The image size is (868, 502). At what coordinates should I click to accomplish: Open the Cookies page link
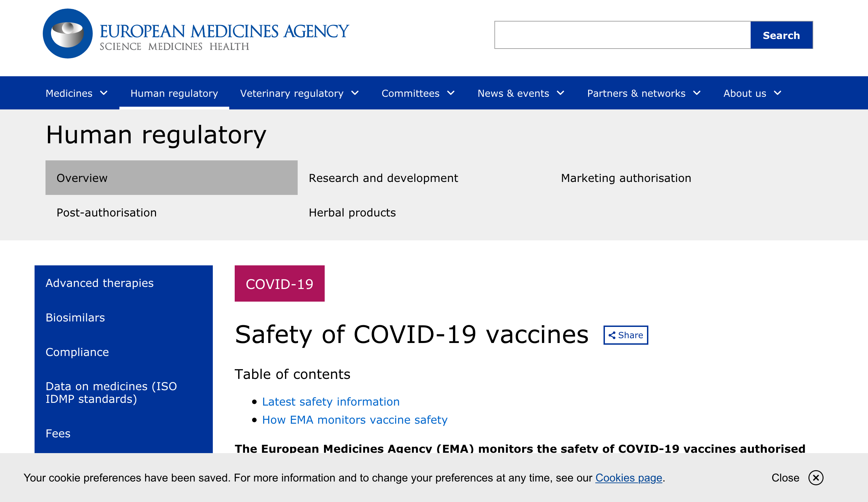pos(629,478)
